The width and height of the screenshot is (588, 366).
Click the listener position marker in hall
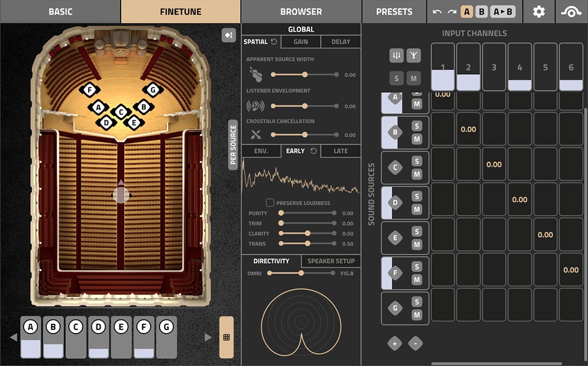pos(121,195)
